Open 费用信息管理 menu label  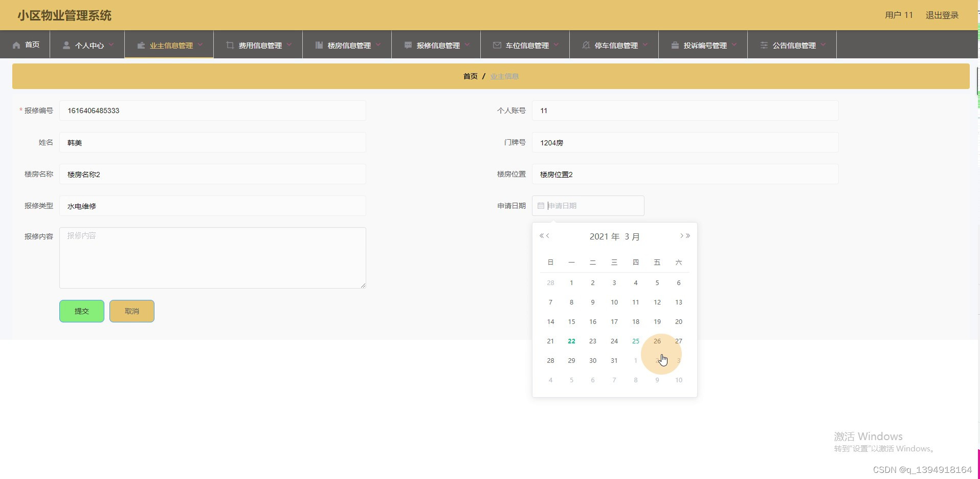coord(260,46)
